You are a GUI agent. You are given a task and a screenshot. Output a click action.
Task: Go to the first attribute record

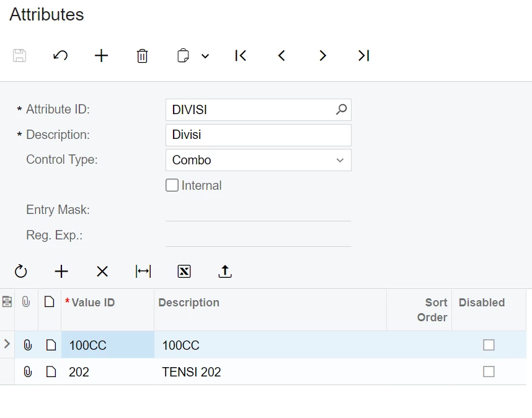coord(241,56)
